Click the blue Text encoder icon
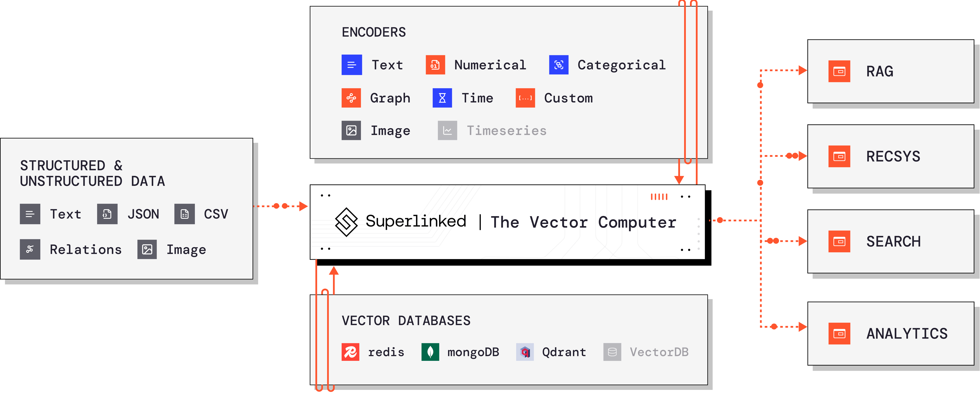Image resolution: width=980 pixels, height=397 pixels. (352, 65)
